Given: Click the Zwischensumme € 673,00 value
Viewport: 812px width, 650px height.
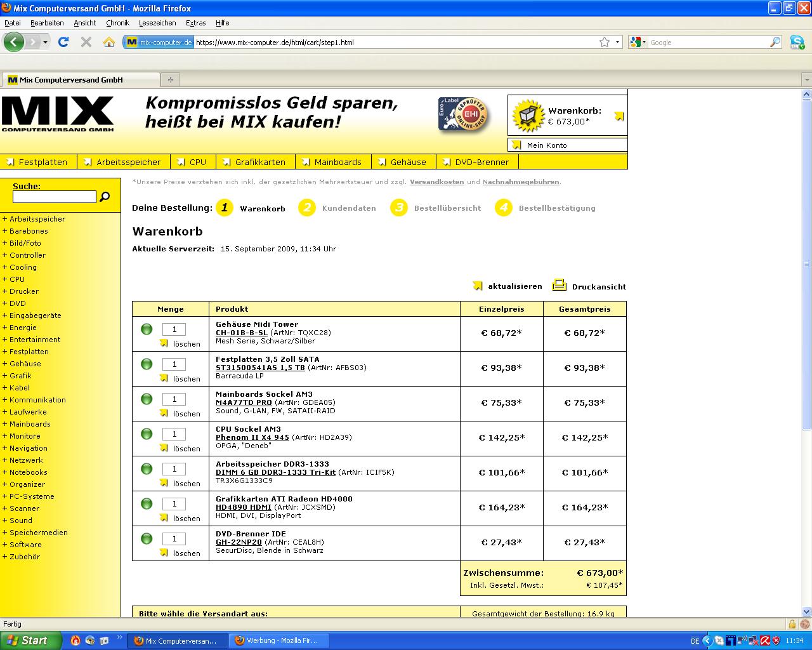Looking at the screenshot, I should [599, 573].
